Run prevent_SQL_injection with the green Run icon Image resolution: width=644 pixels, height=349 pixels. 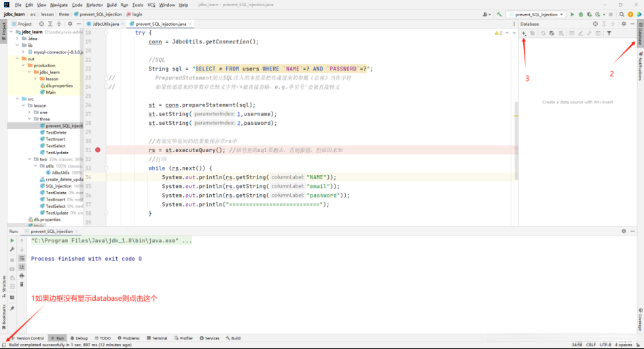pyautogui.click(x=572, y=14)
